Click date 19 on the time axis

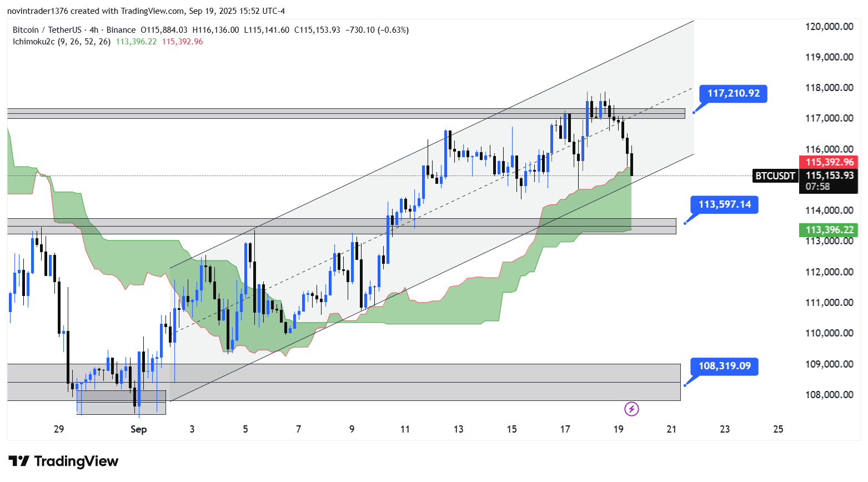618,429
